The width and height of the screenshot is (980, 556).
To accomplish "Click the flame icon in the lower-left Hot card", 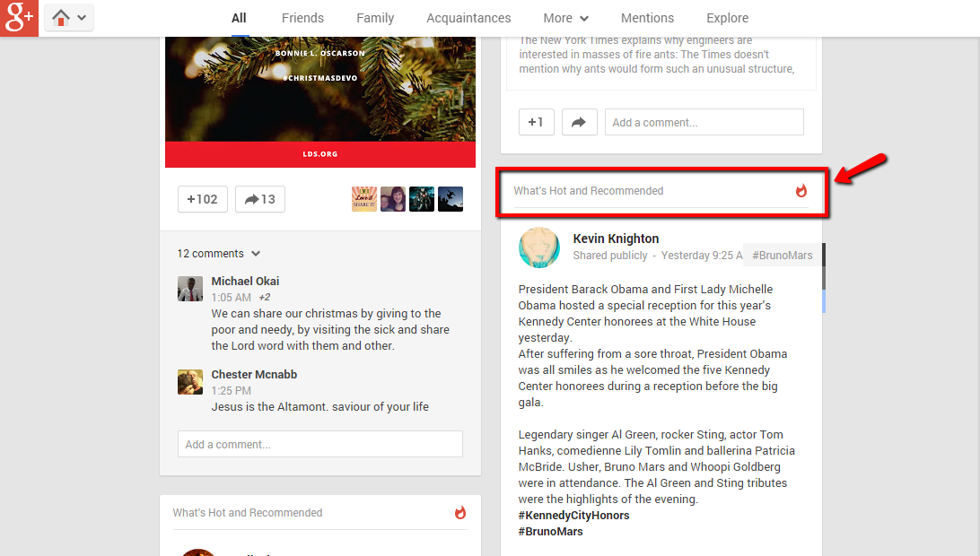I will 460,513.
